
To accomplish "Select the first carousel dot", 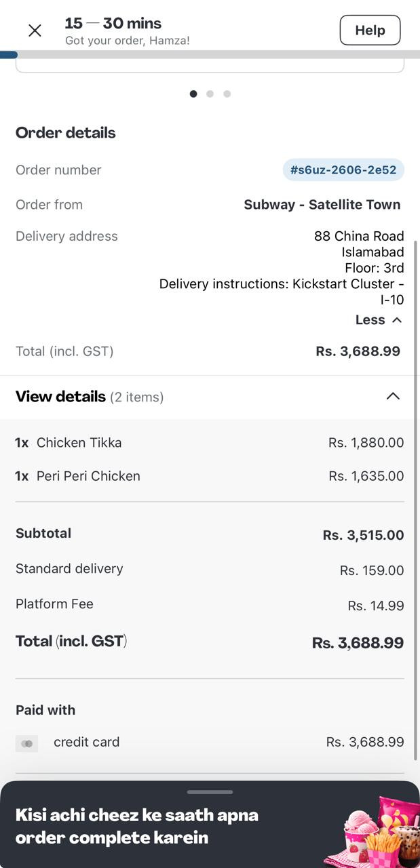I will click(193, 94).
